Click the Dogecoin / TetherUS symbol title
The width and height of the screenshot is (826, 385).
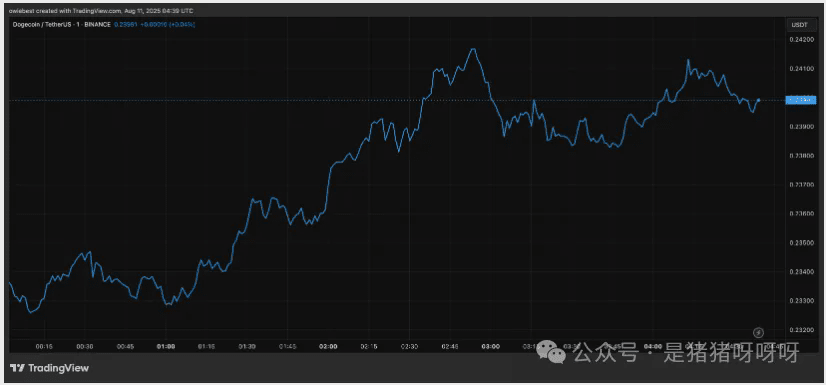63,25
